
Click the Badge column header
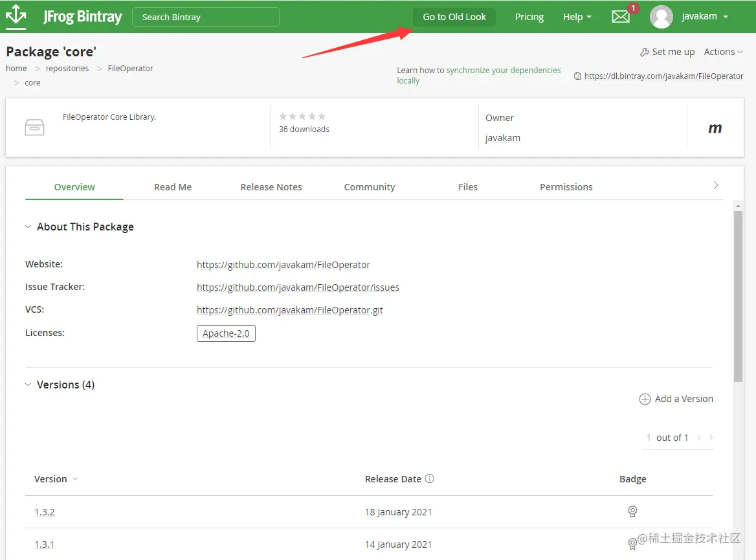(x=632, y=479)
